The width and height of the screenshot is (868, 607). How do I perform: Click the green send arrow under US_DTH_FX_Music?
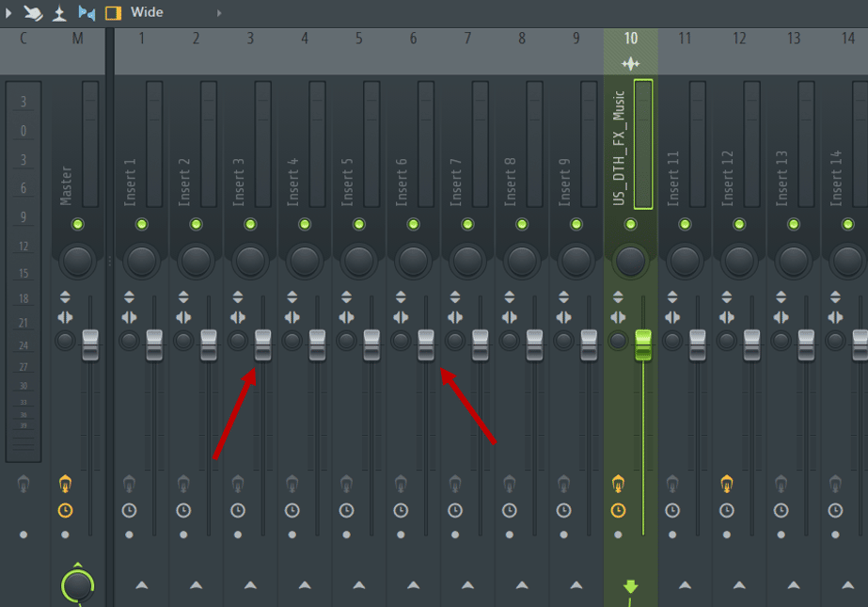(x=630, y=586)
